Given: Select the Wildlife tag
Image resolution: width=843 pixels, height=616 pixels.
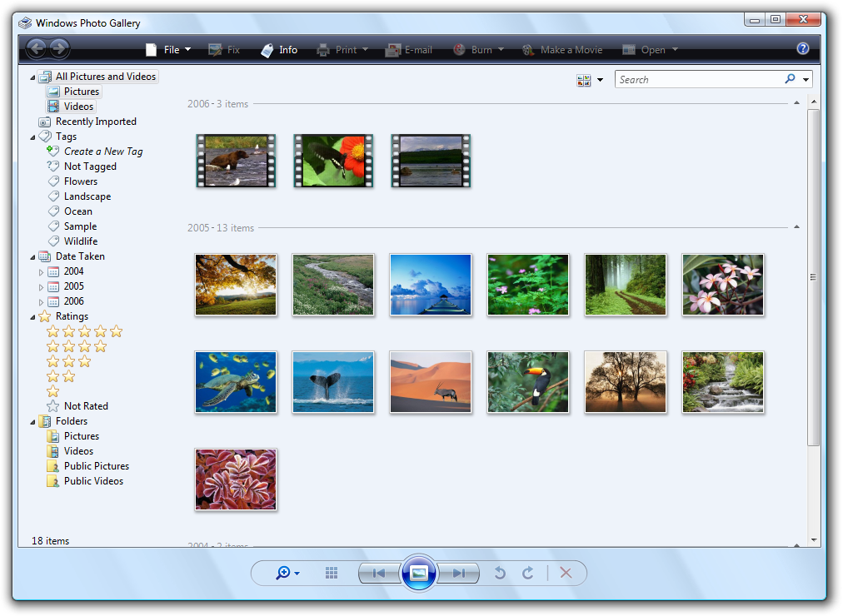Looking at the screenshot, I should (x=80, y=241).
